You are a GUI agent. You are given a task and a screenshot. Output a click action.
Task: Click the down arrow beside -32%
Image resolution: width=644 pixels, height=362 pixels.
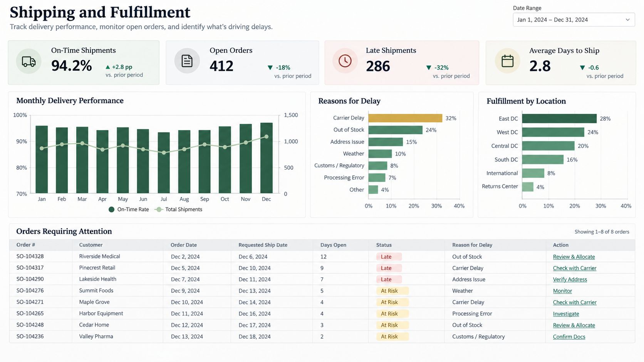pos(429,68)
